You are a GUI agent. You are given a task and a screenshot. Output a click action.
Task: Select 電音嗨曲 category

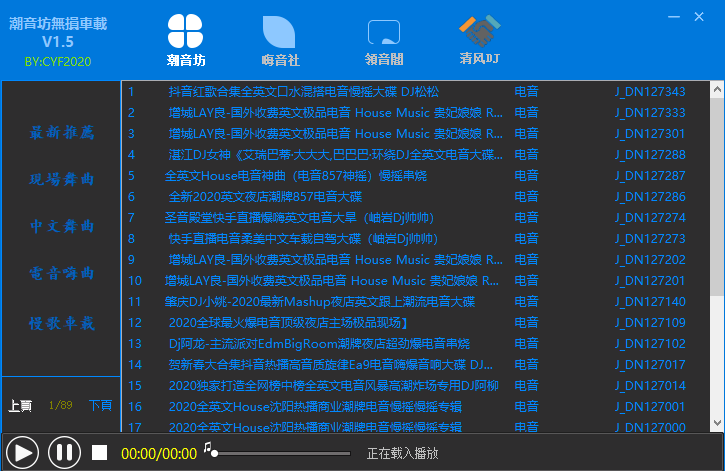pyautogui.click(x=62, y=273)
